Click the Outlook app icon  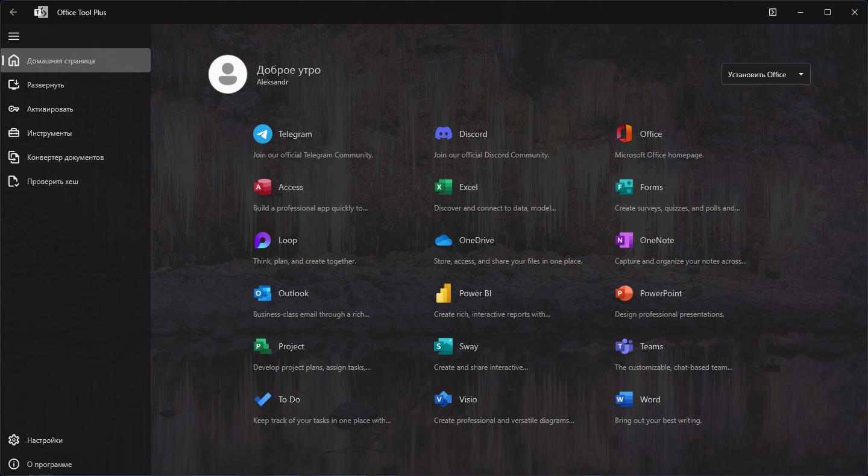click(263, 293)
